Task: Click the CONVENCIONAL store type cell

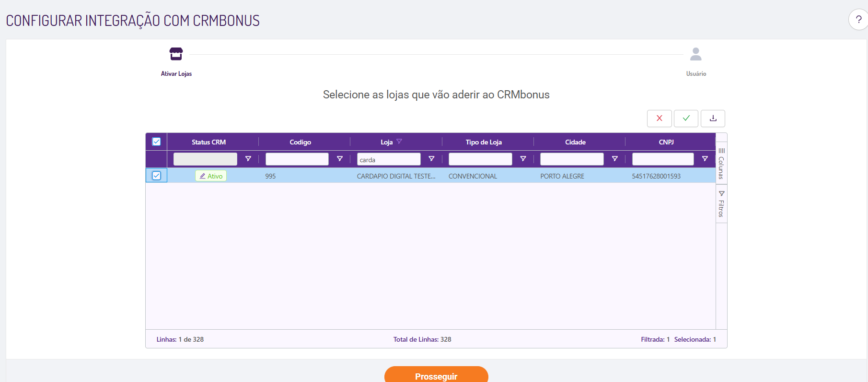Action: pos(473,176)
